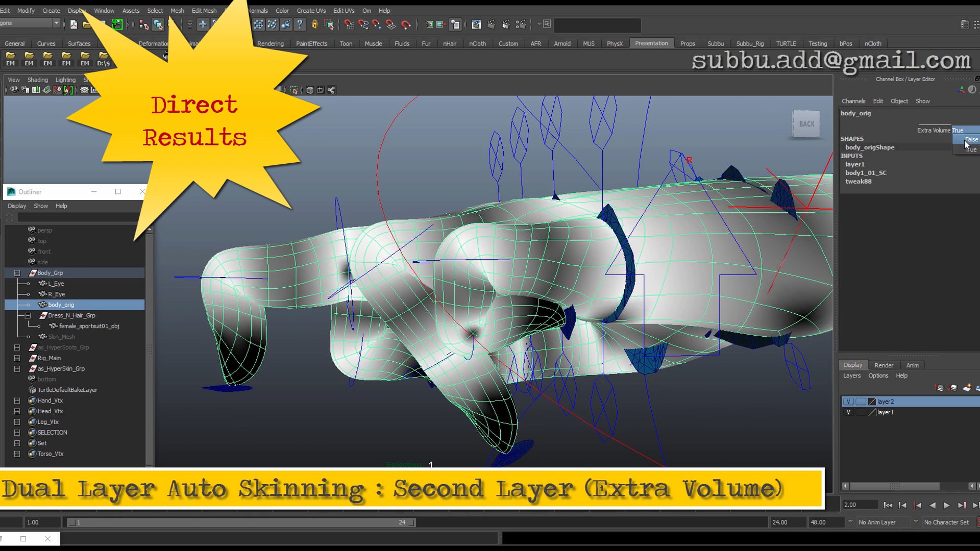Enable snap to view planes magnet icon
The image size is (980, 551).
(x=391, y=24)
